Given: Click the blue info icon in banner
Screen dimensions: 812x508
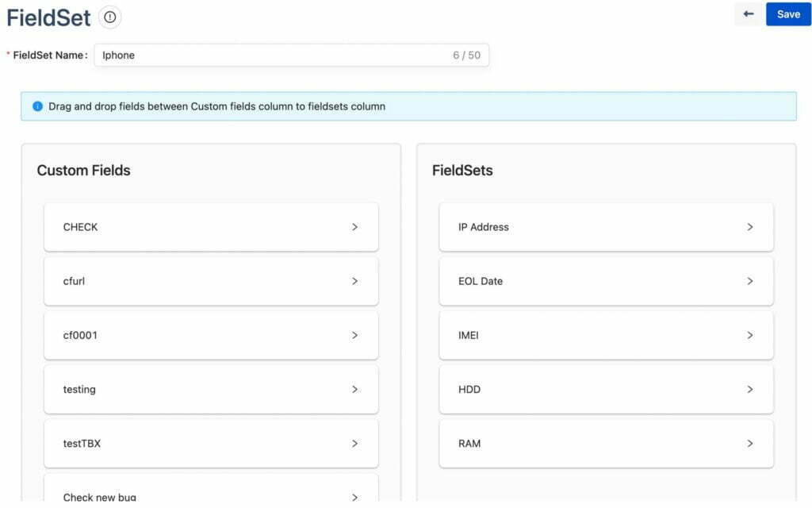Looking at the screenshot, I should click(x=37, y=106).
